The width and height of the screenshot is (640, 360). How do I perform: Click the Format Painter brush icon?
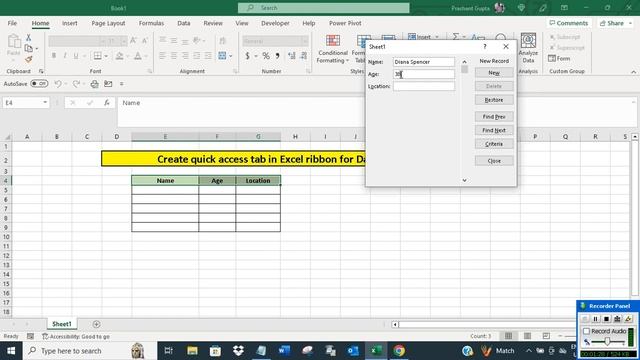click(28, 60)
